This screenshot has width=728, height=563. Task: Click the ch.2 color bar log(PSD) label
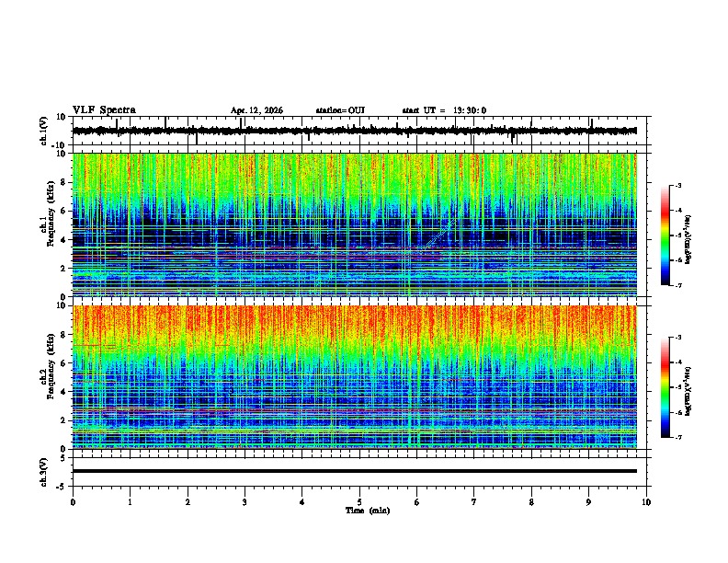pyautogui.click(x=688, y=391)
